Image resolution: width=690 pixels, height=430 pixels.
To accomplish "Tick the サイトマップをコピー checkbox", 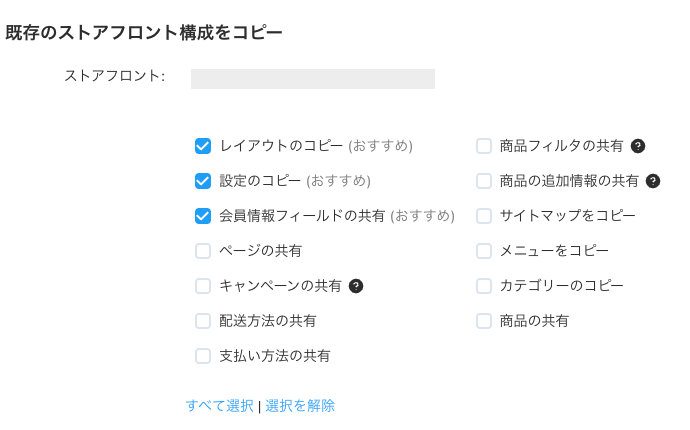I will 484,216.
